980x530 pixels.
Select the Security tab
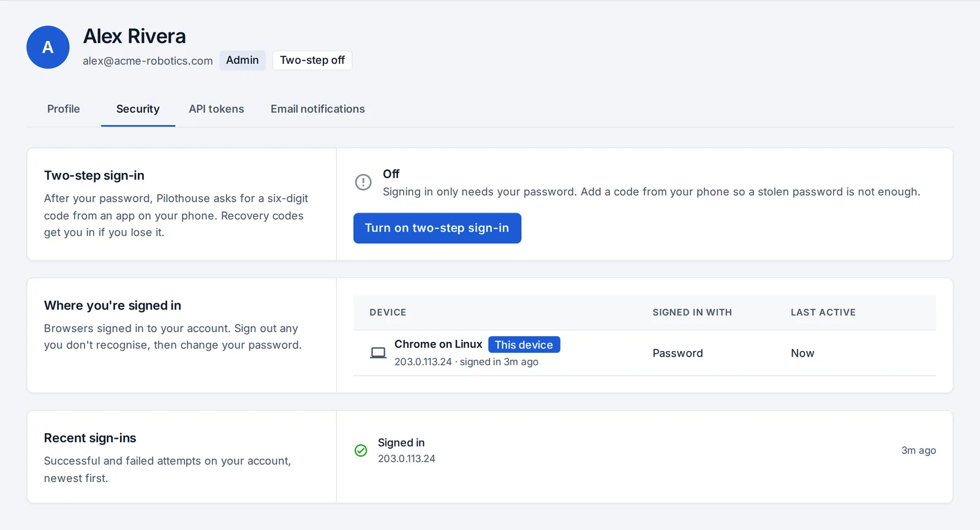(x=138, y=109)
